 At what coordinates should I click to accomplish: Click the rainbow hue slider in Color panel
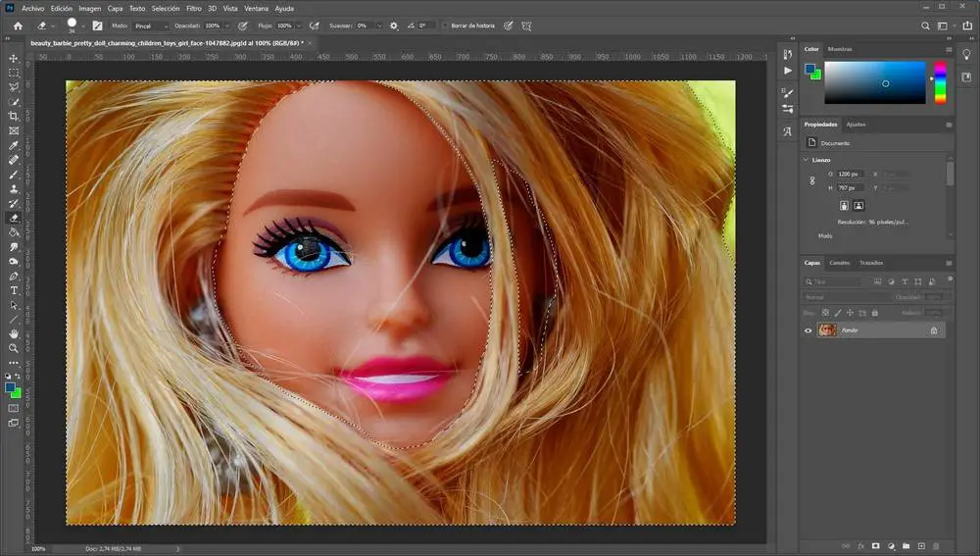(940, 82)
